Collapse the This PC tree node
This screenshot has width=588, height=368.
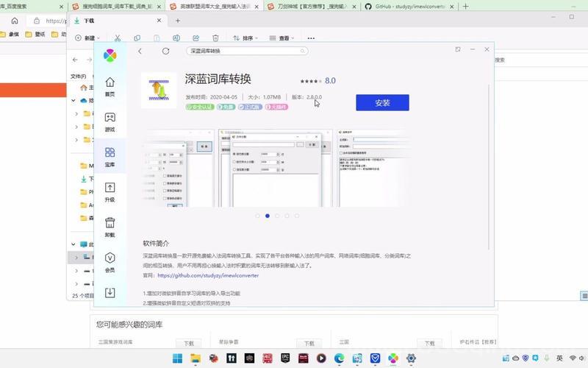(x=73, y=244)
